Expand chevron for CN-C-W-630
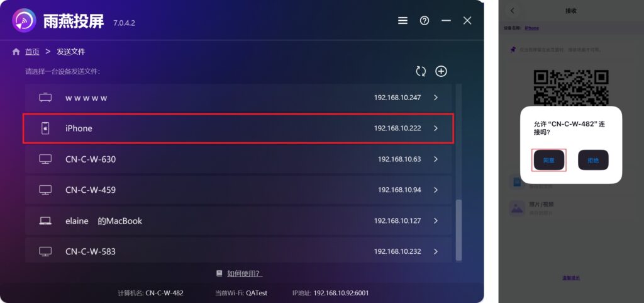Viewport: 644px width, 303px height. tap(436, 159)
